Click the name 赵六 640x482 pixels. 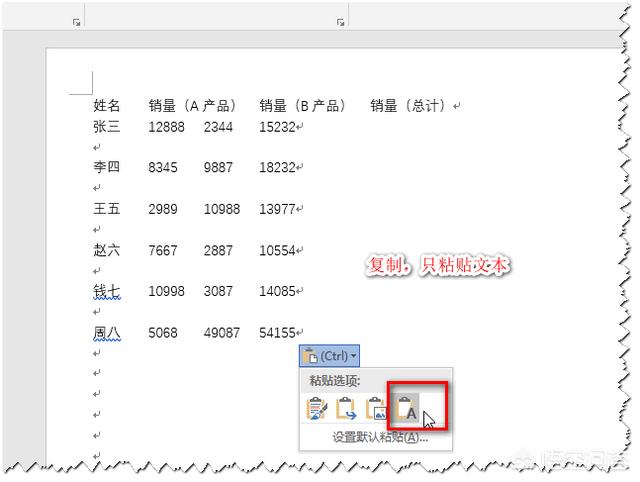pyautogui.click(x=107, y=250)
